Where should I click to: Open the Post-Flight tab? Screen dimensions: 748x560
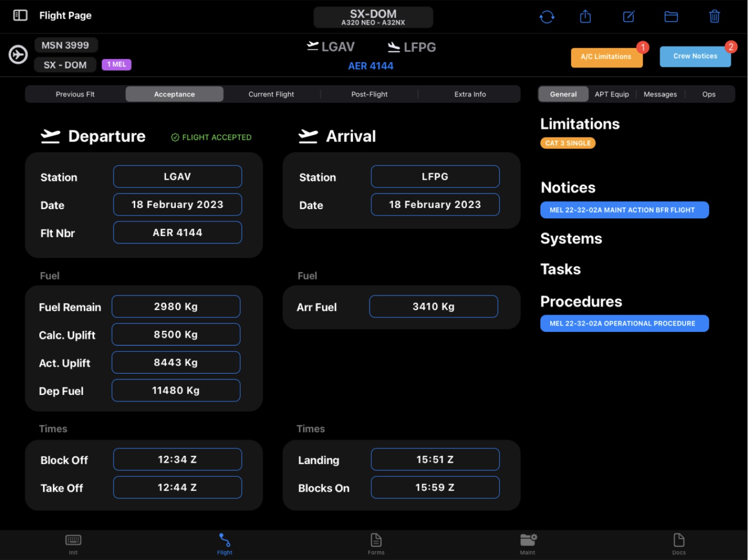tap(369, 94)
